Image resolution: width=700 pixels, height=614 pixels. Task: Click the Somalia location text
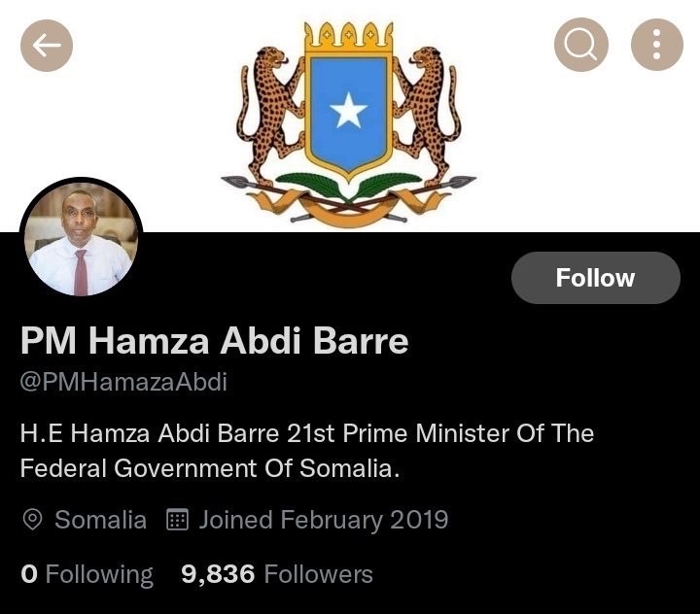pos(100,520)
